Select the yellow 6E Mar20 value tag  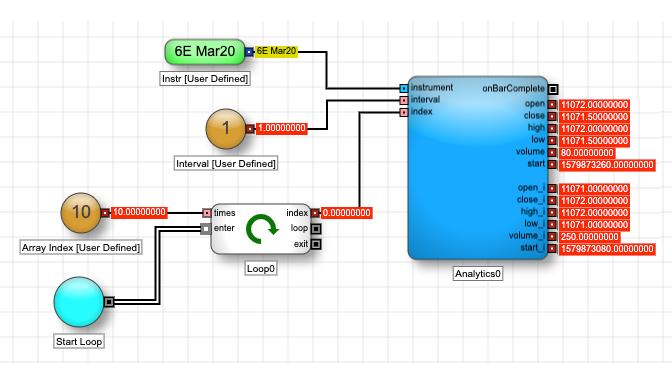pos(276,51)
